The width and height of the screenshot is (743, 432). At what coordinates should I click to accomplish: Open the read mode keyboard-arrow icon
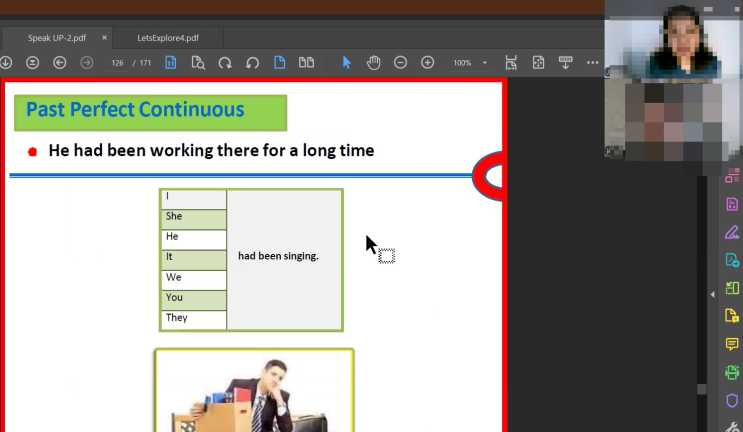pyautogui.click(x=565, y=63)
